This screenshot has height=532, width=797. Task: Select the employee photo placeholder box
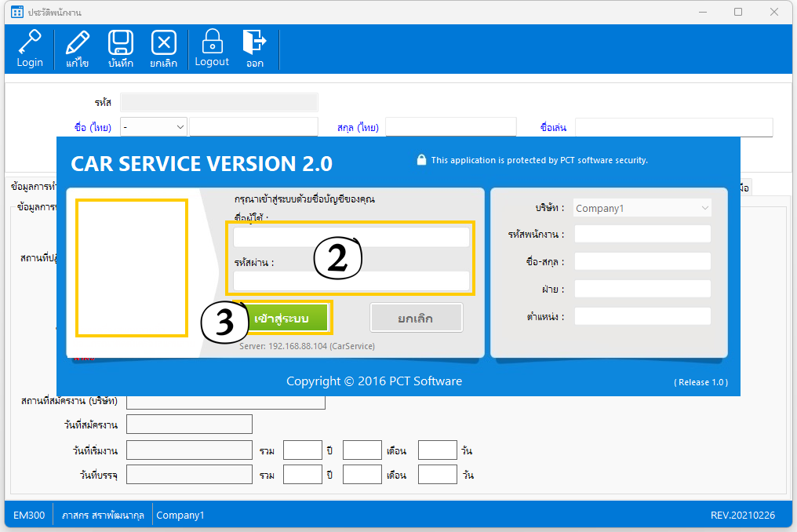[x=131, y=268]
